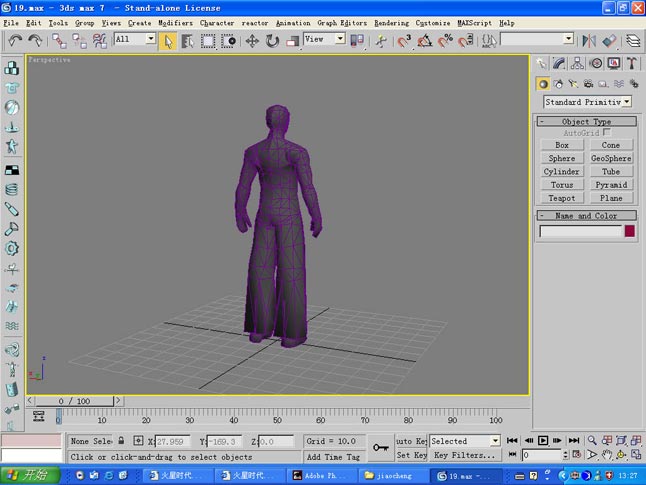646x485 pixels.
Task: Switch to Motion command panel tab
Action: 595,63
